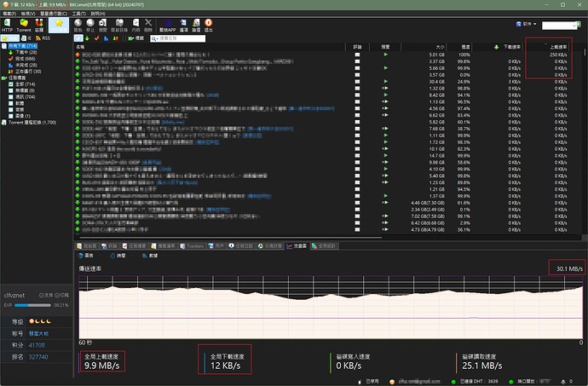Open the top-right white combo box dropdown
Viewport: 588px width, 386px height.
pos(574,26)
